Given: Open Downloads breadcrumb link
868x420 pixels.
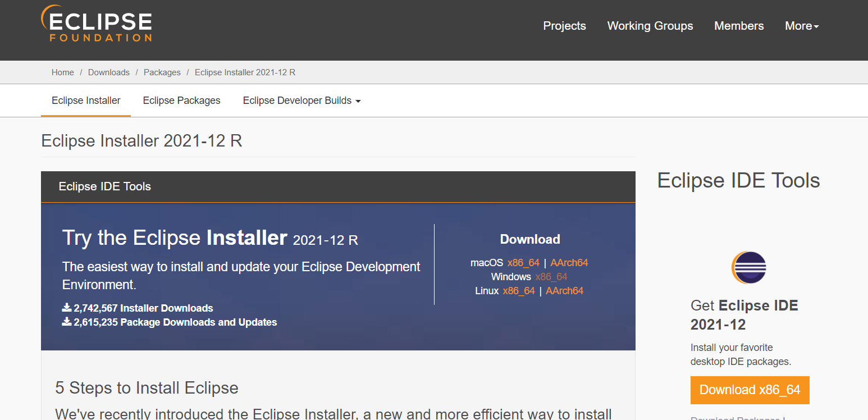Looking at the screenshot, I should (109, 72).
